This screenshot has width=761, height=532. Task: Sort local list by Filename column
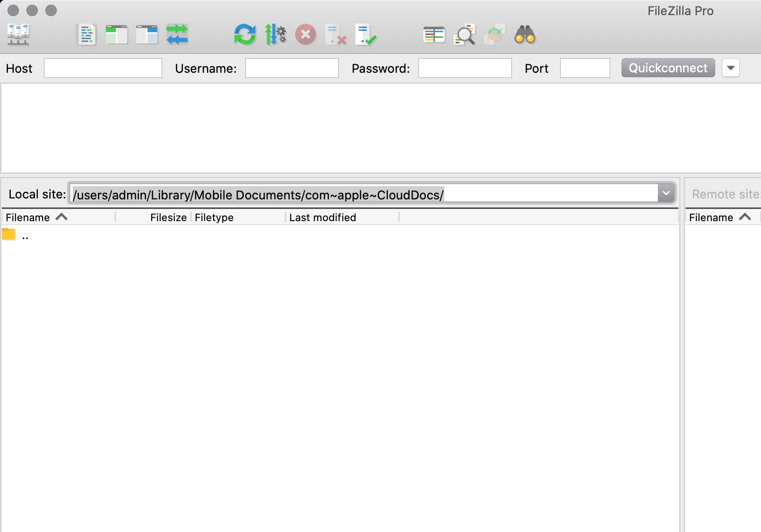59,217
